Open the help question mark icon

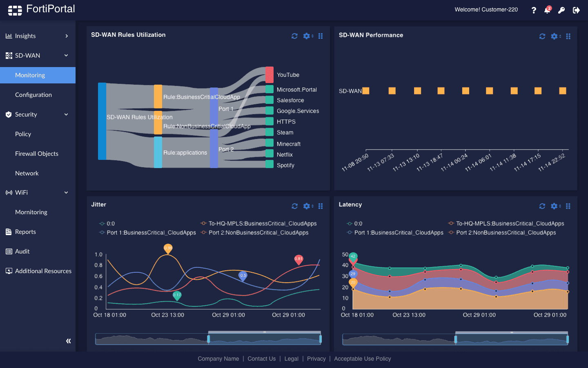click(534, 10)
